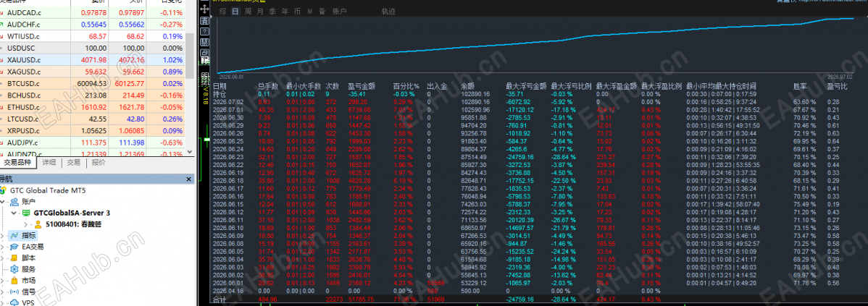The height and width of the screenshot is (306, 868).
Task: Select GTC Global Trade MT5 root tree item
Action: pyautogui.click(x=48, y=190)
